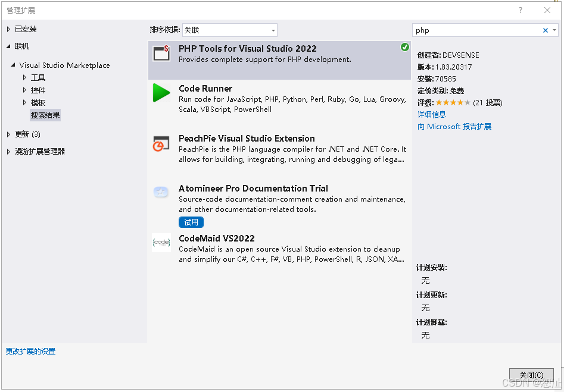The width and height of the screenshot is (564, 392).
Task: Click the green installed checkmark on PHP Tools
Action: [x=405, y=47]
